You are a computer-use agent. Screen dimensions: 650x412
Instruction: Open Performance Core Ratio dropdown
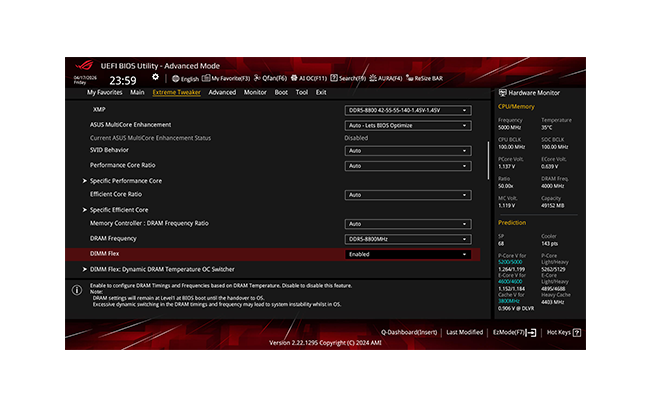click(x=408, y=166)
